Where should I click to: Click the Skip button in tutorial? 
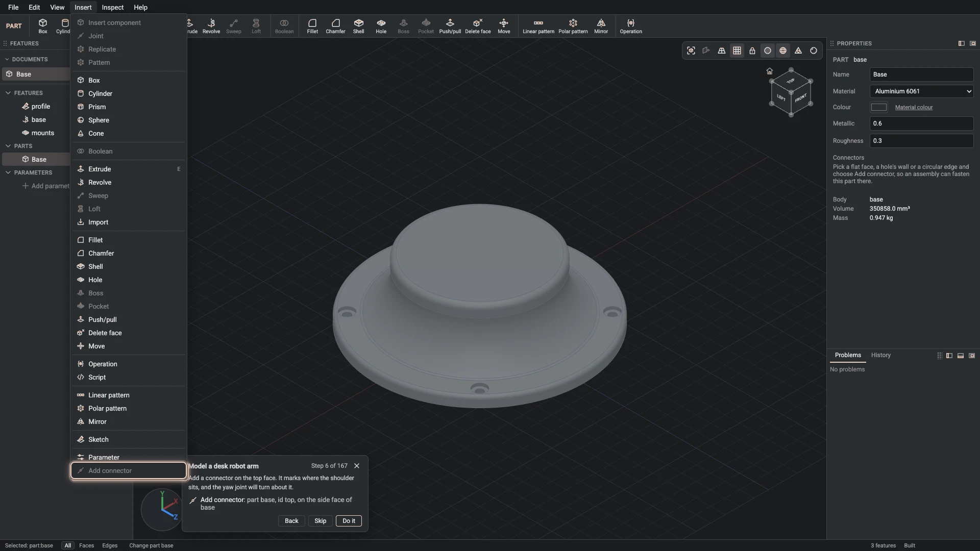(x=320, y=521)
